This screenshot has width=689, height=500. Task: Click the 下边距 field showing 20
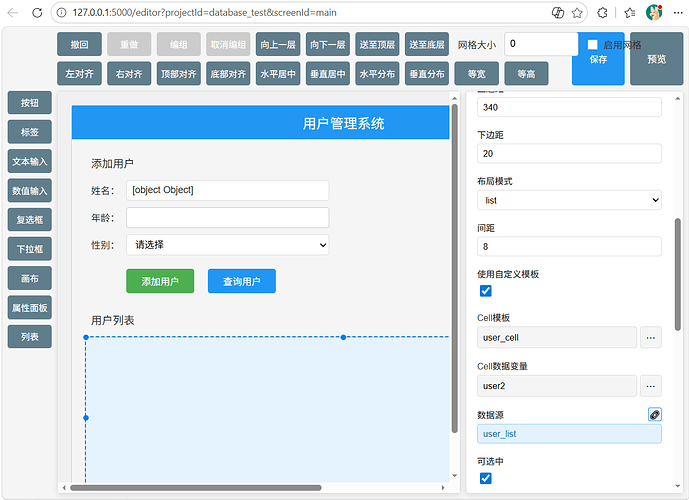(569, 153)
